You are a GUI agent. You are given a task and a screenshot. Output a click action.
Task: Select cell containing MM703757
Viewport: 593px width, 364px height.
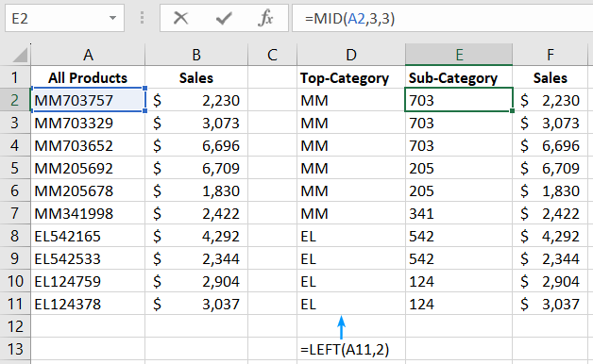click(x=88, y=100)
